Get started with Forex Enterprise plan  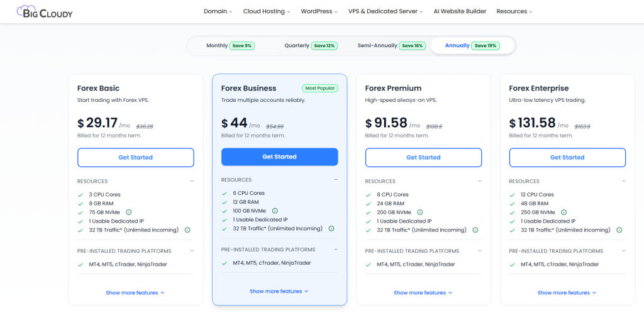coord(567,157)
